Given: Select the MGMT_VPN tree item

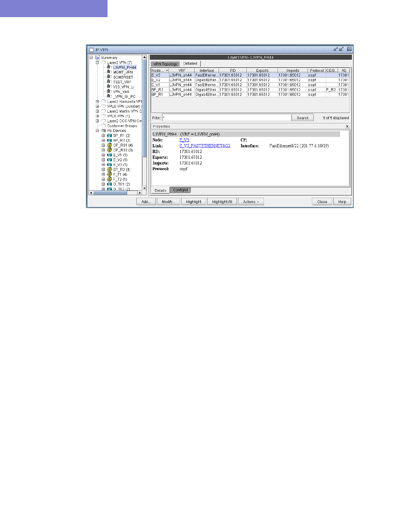Looking at the screenshot, I should coord(123,72).
